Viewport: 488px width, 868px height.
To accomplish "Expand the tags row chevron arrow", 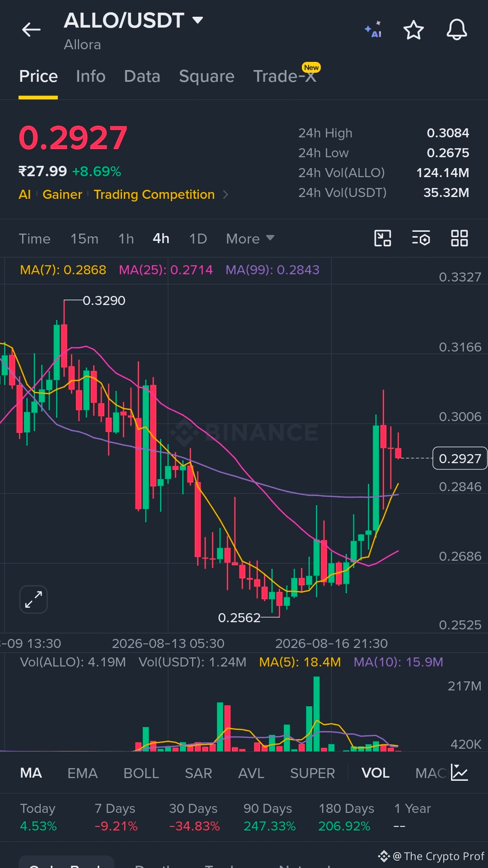I will (225, 195).
